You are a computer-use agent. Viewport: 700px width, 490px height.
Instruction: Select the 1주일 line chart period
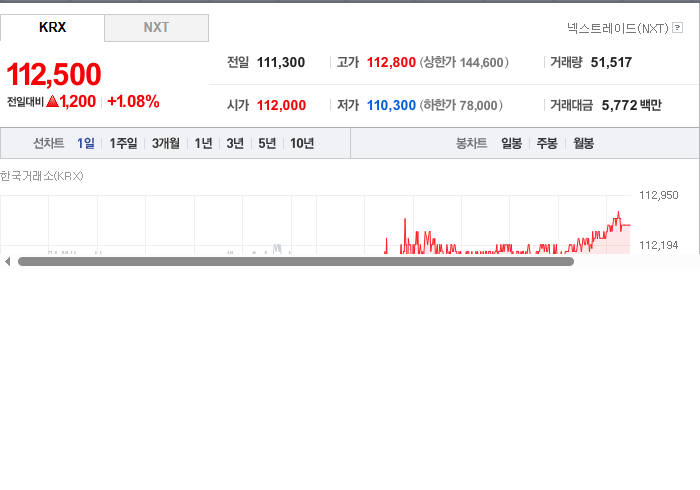coord(123,143)
